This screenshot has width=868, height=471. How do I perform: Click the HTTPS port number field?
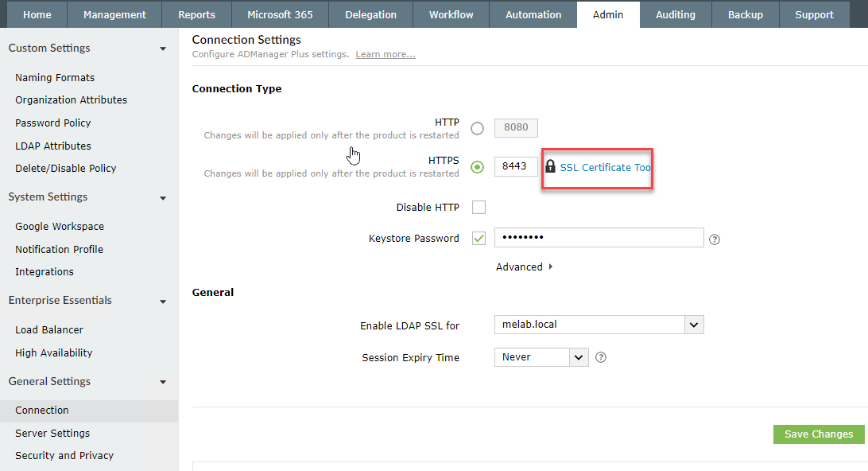(x=516, y=167)
